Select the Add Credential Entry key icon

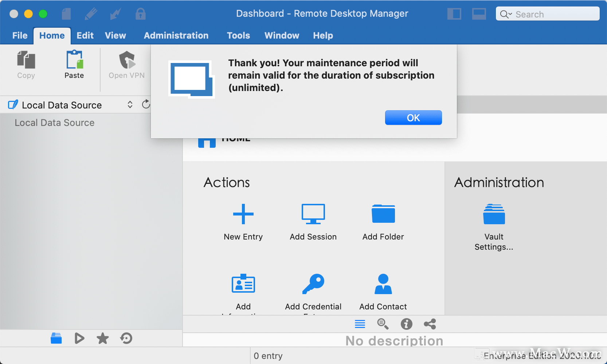(313, 284)
